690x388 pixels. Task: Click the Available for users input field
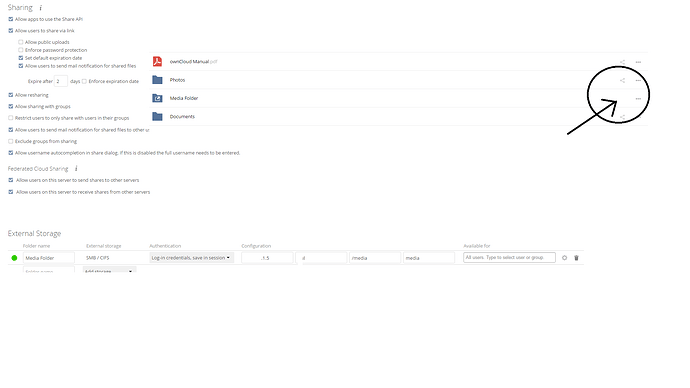coord(510,257)
